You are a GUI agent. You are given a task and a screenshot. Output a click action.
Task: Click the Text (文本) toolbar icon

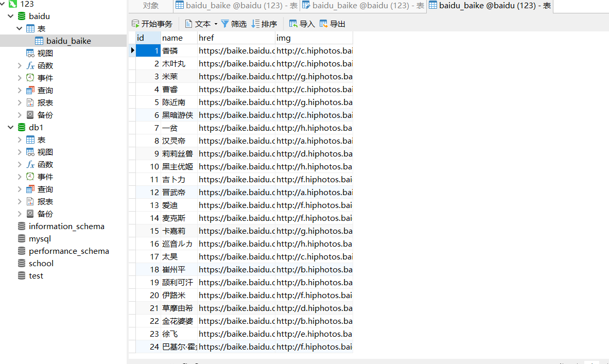pos(188,24)
